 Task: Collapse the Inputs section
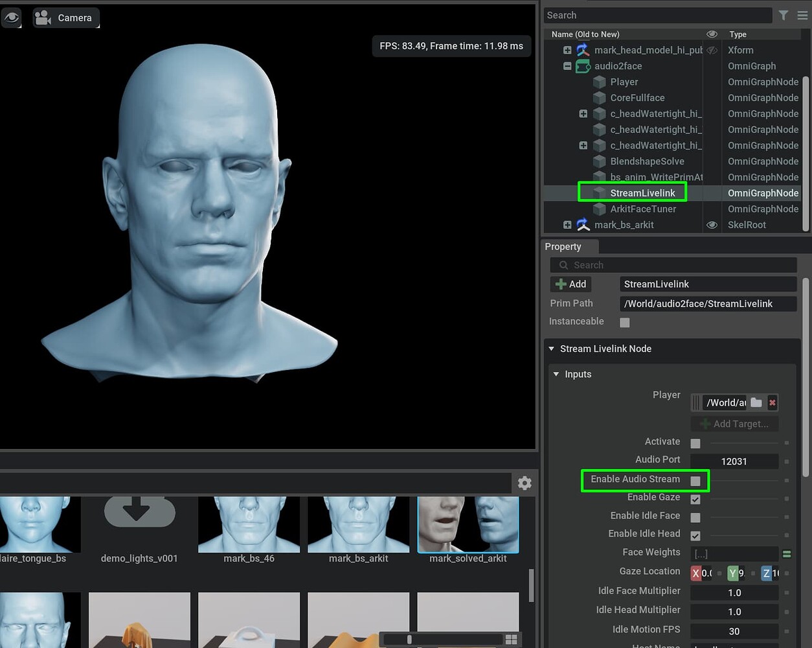(x=557, y=374)
